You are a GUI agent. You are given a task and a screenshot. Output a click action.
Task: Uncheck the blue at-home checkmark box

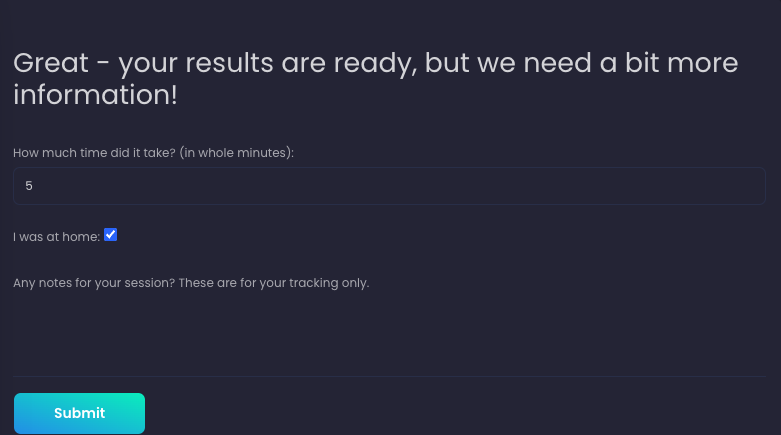coord(110,235)
